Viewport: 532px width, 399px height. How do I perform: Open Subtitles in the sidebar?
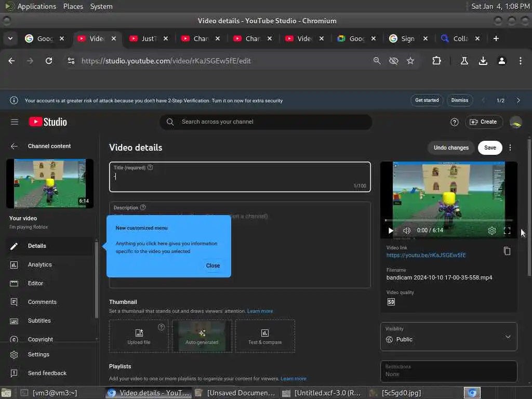[x=49, y=321]
